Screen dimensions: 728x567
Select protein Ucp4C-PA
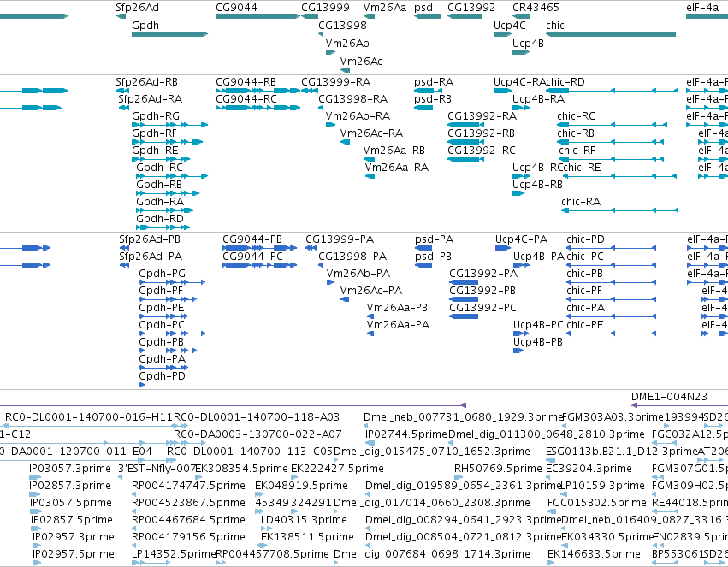(521, 239)
